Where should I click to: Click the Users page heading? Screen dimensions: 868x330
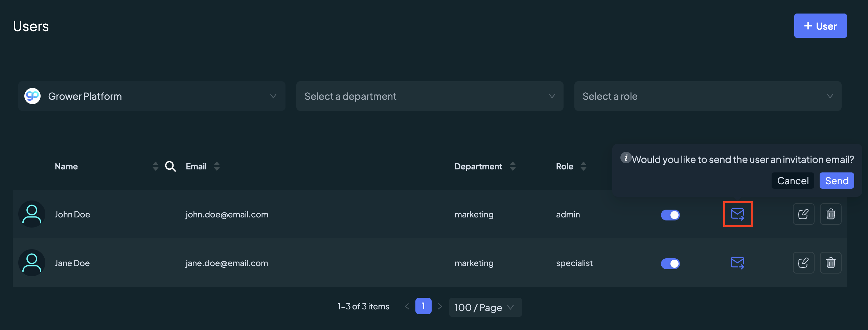coord(31,26)
